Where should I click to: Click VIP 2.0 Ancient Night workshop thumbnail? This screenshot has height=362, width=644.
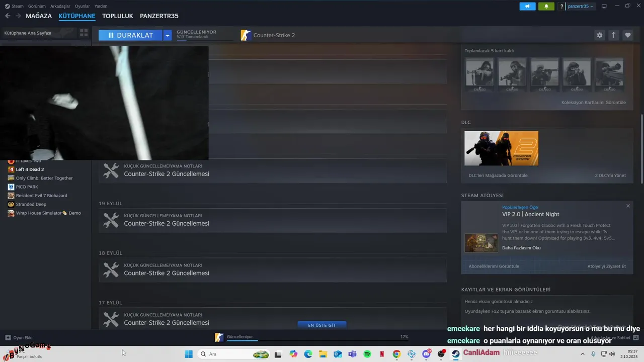481,243
